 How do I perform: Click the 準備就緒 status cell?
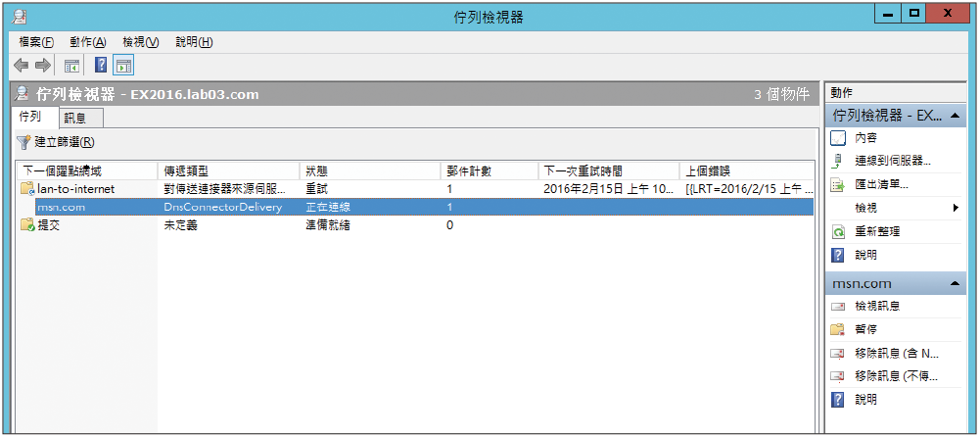[328, 225]
